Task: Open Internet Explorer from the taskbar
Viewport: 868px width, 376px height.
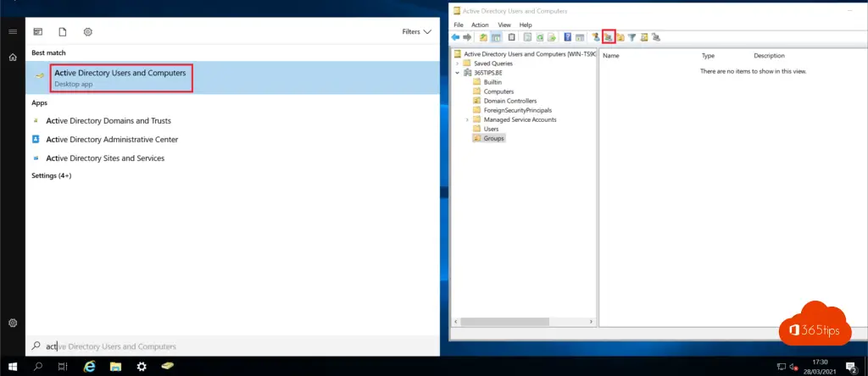Action: [88, 366]
